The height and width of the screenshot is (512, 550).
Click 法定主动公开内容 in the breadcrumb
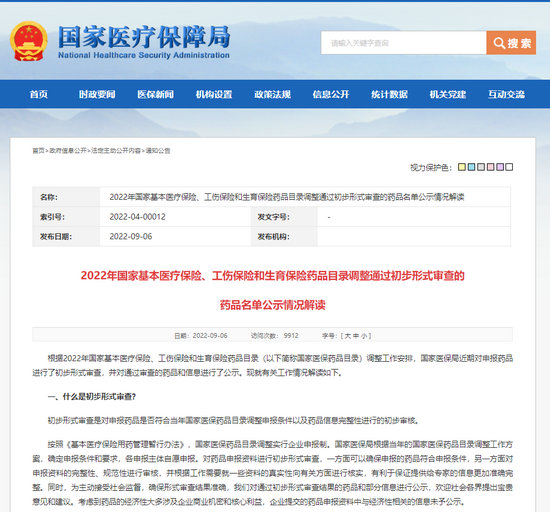116,150
